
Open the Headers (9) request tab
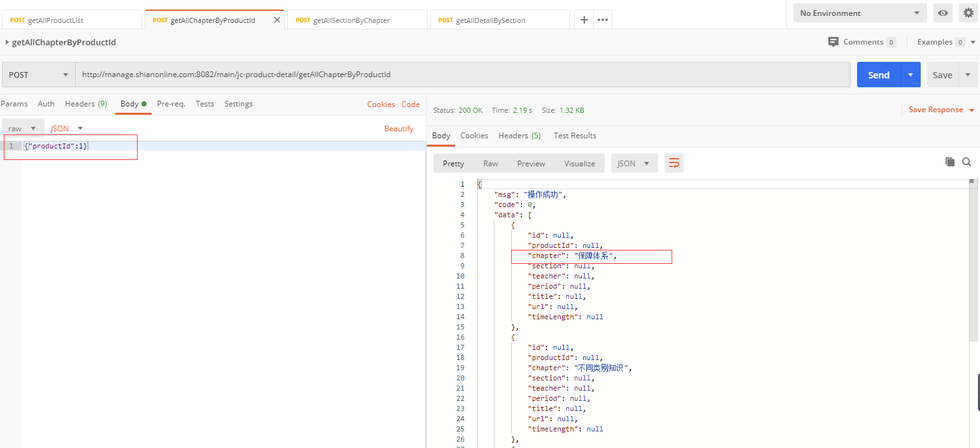(86, 104)
